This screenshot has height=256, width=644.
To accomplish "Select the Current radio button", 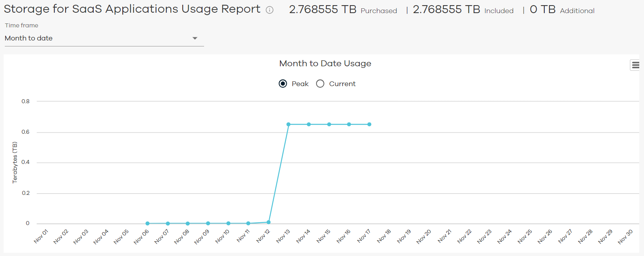I will point(320,83).
